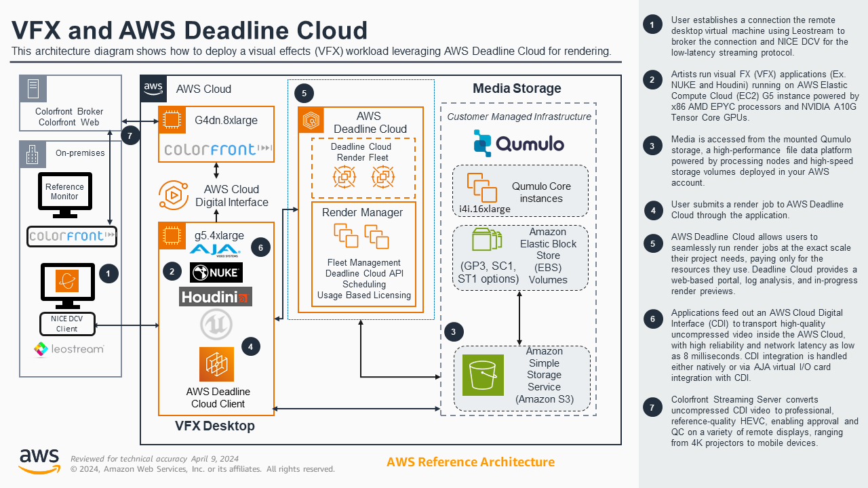This screenshot has height=488, width=868.
Task: Click the AJA Video Systems logo
Action: (216, 251)
